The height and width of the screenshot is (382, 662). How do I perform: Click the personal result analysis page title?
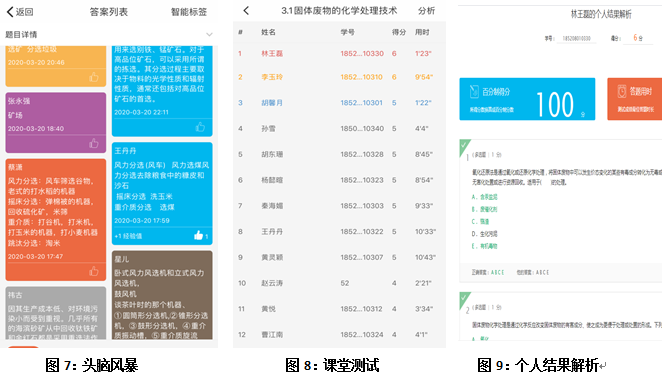(x=601, y=14)
